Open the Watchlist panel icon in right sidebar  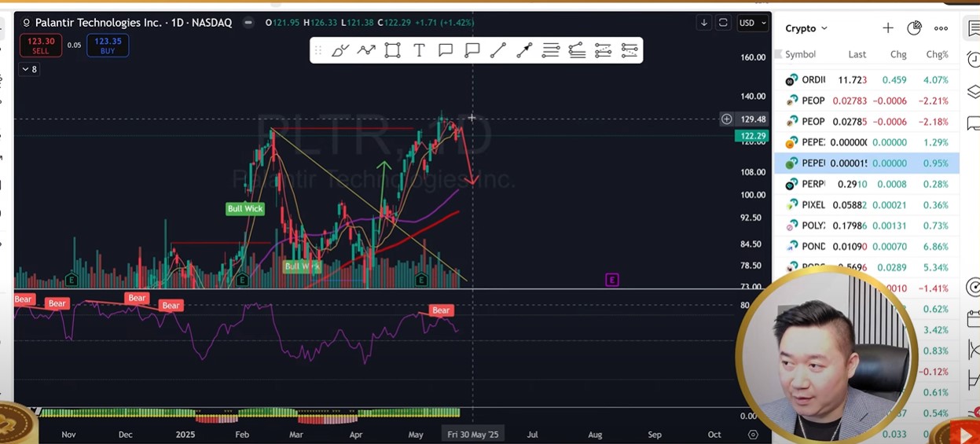[974, 28]
